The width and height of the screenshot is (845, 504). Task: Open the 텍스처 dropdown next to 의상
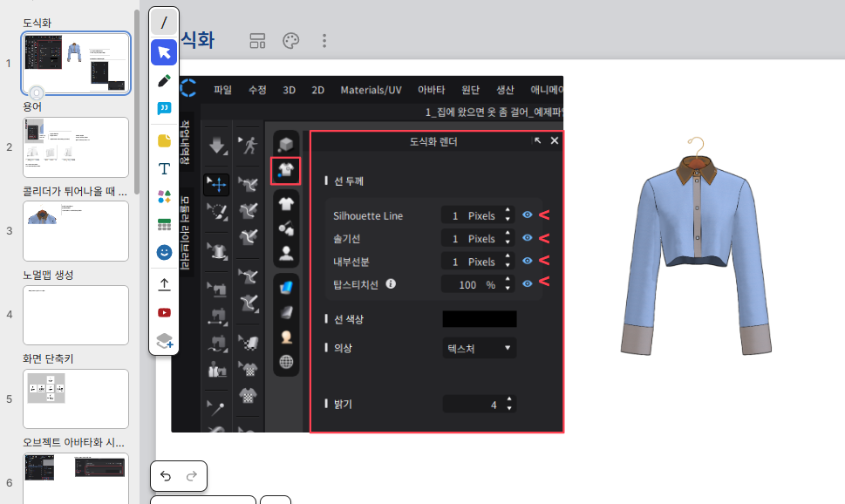coord(479,348)
